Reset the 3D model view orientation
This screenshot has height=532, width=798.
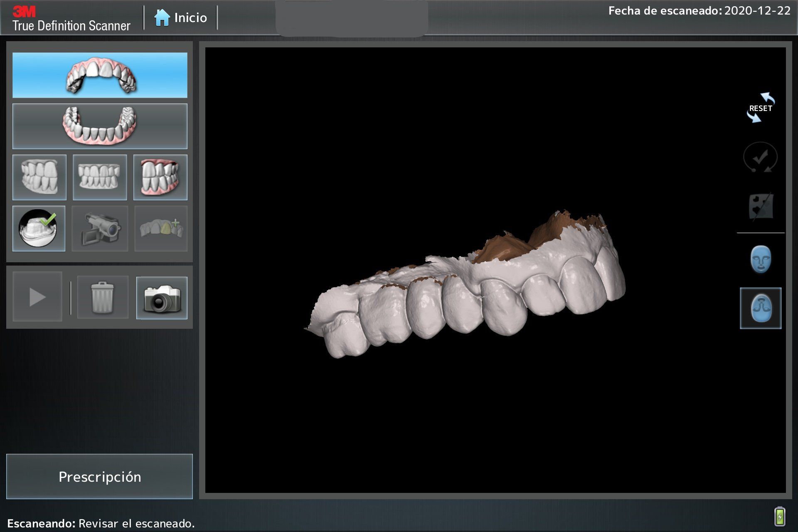point(761,108)
